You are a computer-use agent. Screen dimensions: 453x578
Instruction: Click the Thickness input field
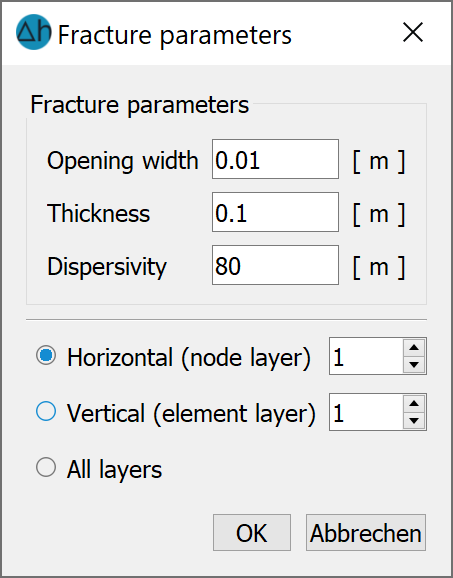(x=275, y=212)
